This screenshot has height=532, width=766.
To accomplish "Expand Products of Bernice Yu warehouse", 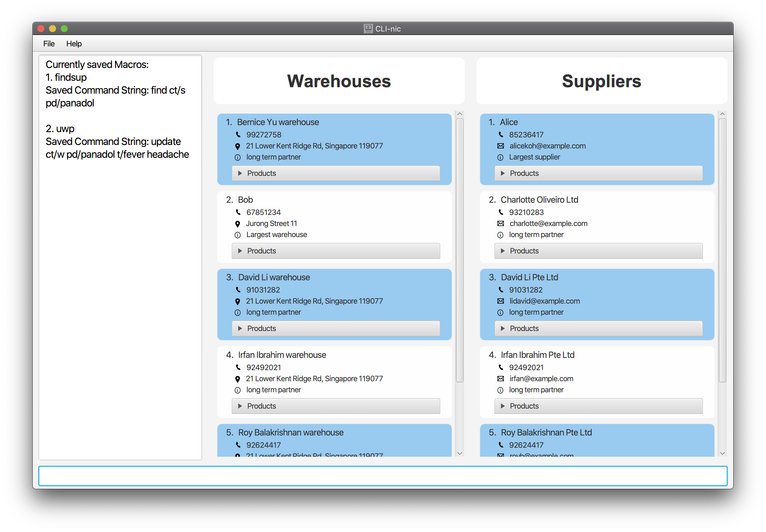I will tap(336, 173).
